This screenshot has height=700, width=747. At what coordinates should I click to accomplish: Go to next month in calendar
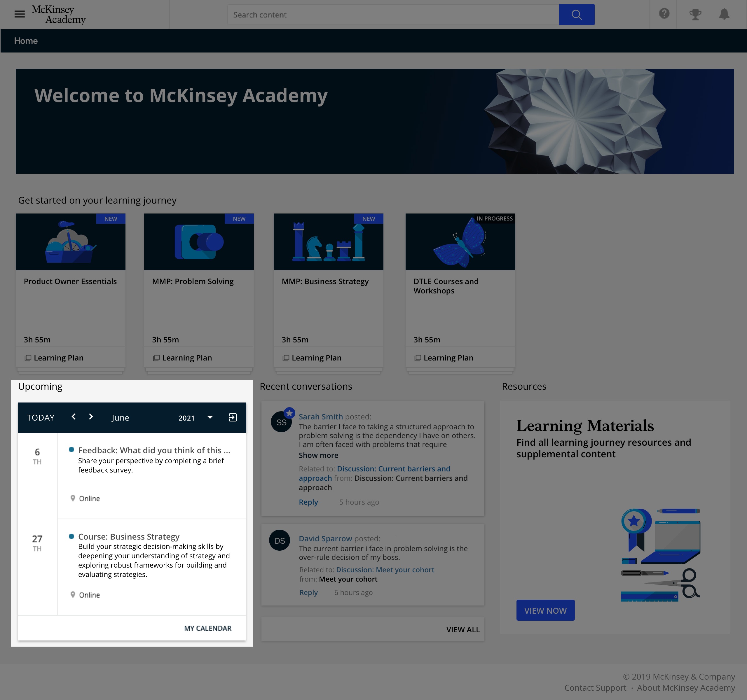[x=90, y=416]
